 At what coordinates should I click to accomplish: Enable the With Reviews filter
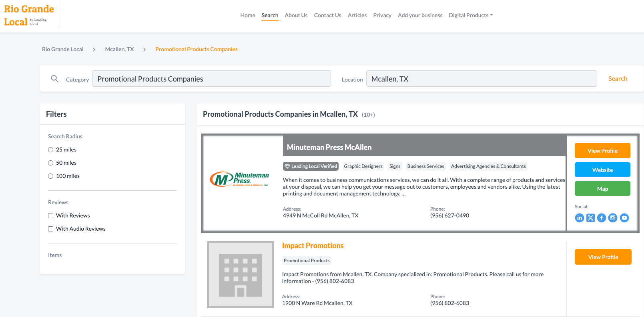coord(51,216)
